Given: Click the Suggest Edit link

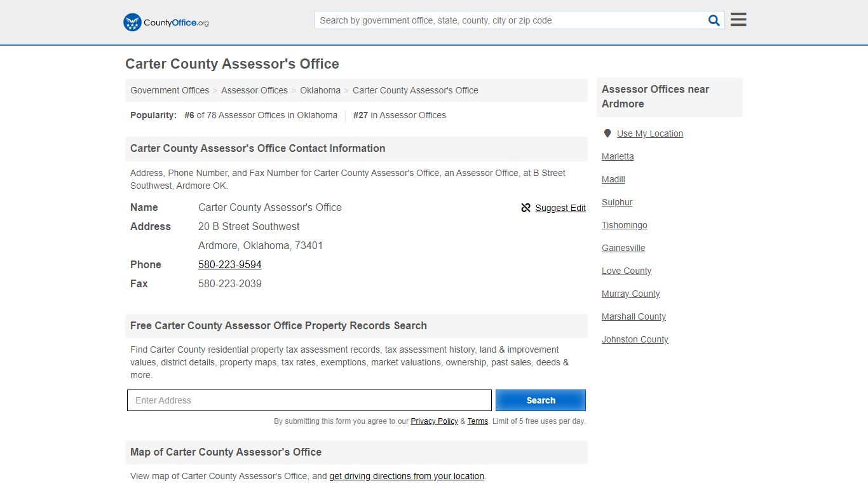Looking at the screenshot, I should click(x=560, y=208).
